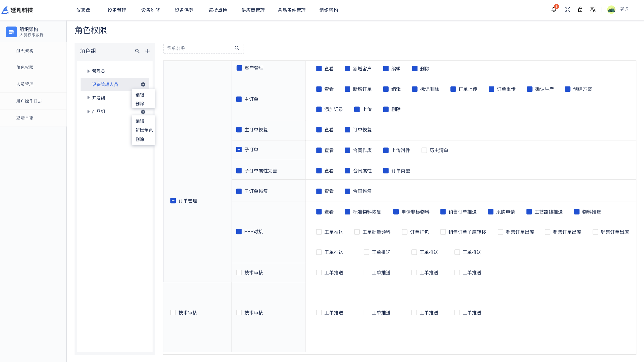Add a new role group with plus icon
Viewport: 644px width, 362px height.
(148, 51)
